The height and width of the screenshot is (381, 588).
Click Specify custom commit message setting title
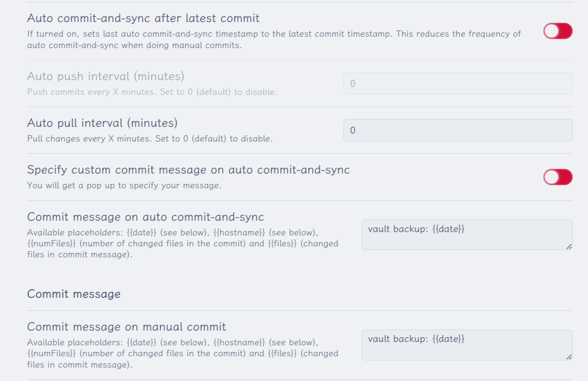click(188, 170)
